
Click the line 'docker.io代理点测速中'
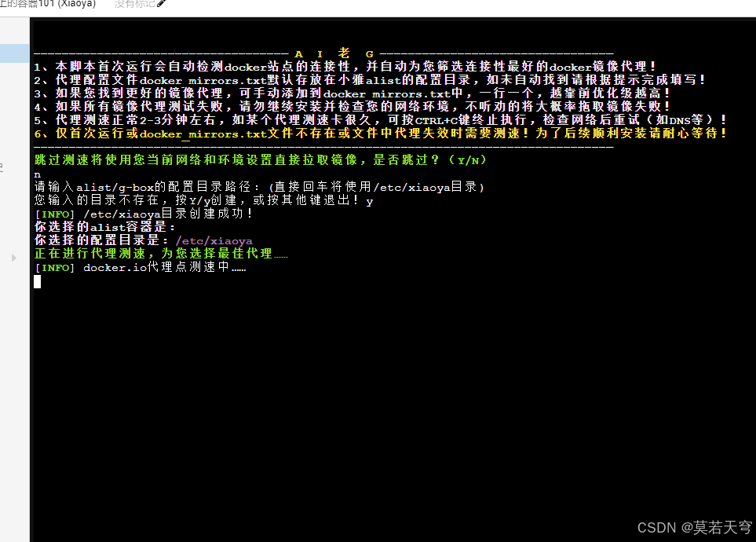pos(141,267)
